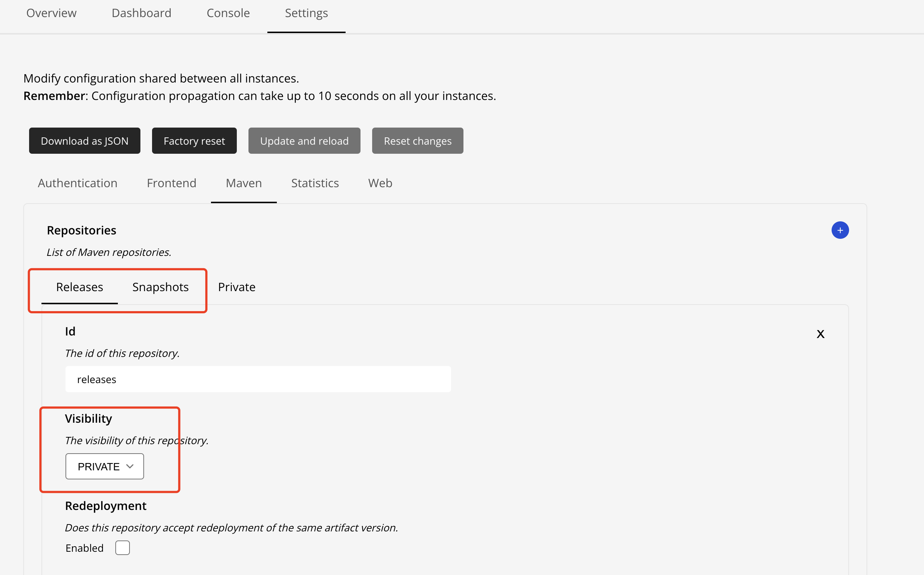Click the chevron in the visibility selector
The width and height of the screenshot is (924, 575).
coord(130,466)
